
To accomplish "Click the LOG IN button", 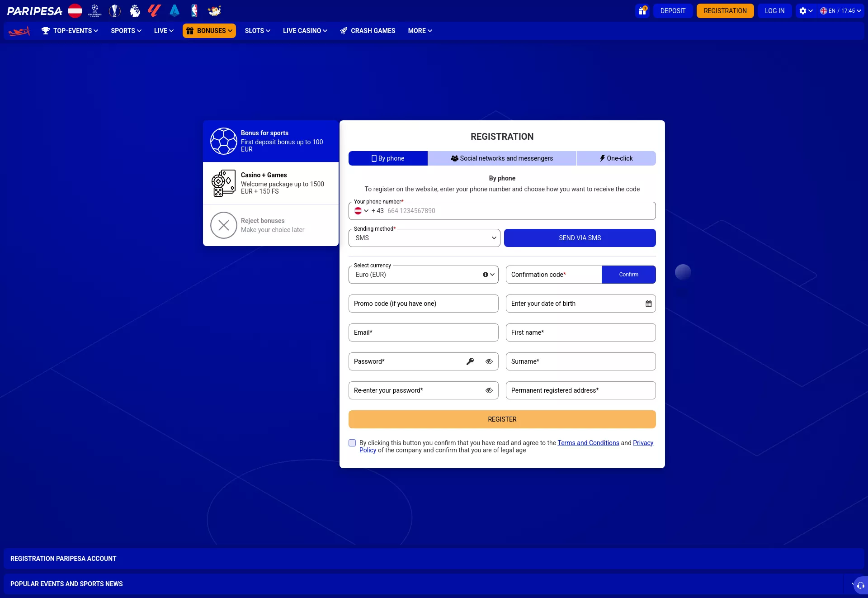I will click(775, 11).
